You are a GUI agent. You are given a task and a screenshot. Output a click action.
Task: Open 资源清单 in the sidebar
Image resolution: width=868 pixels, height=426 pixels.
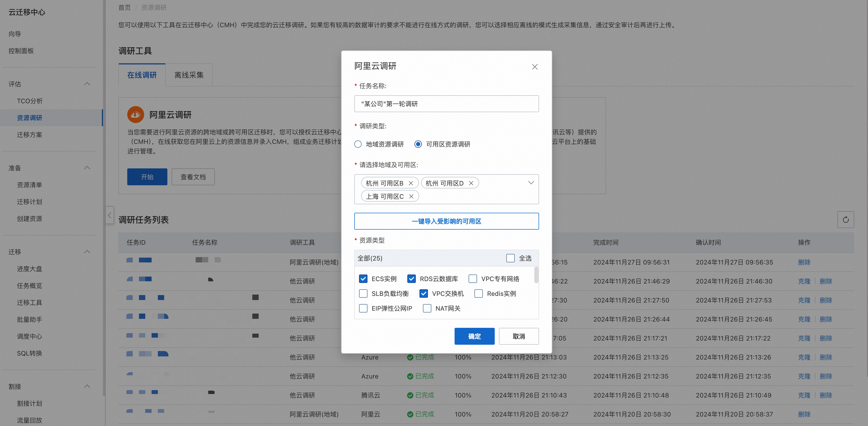click(x=30, y=185)
